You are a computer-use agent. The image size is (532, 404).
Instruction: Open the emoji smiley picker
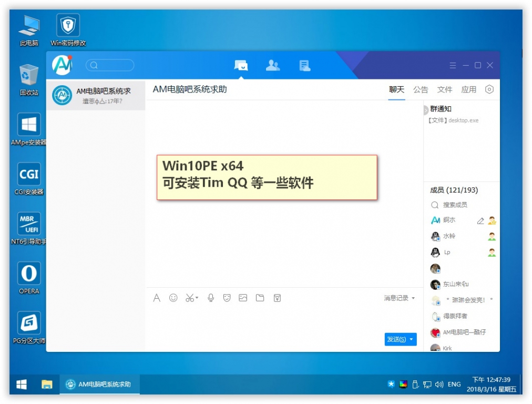click(173, 298)
